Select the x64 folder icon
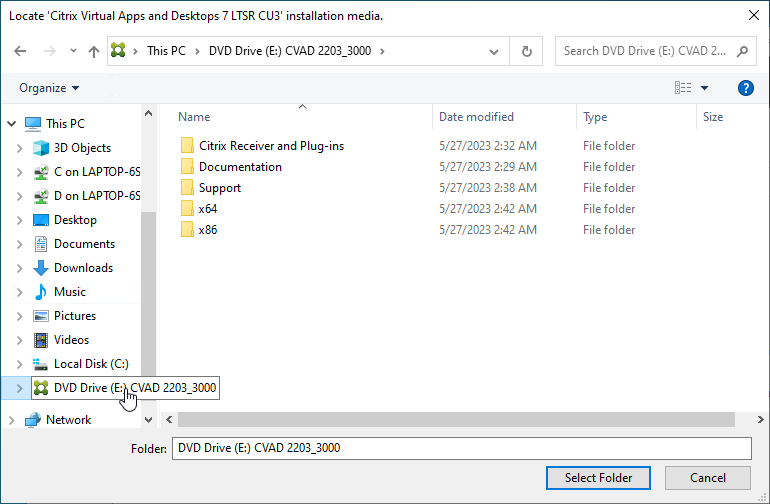Image resolution: width=770 pixels, height=504 pixels. (187, 209)
